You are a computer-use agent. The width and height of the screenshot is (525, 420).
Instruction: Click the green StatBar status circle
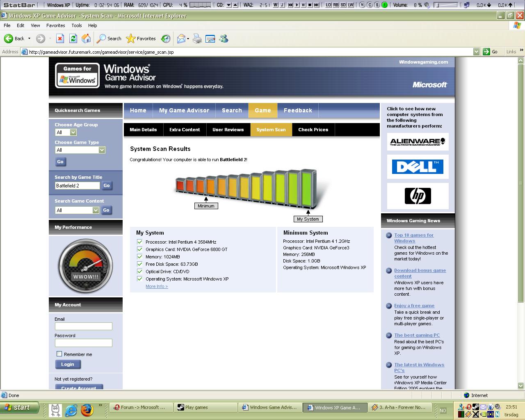pyautogui.click(x=384, y=5)
